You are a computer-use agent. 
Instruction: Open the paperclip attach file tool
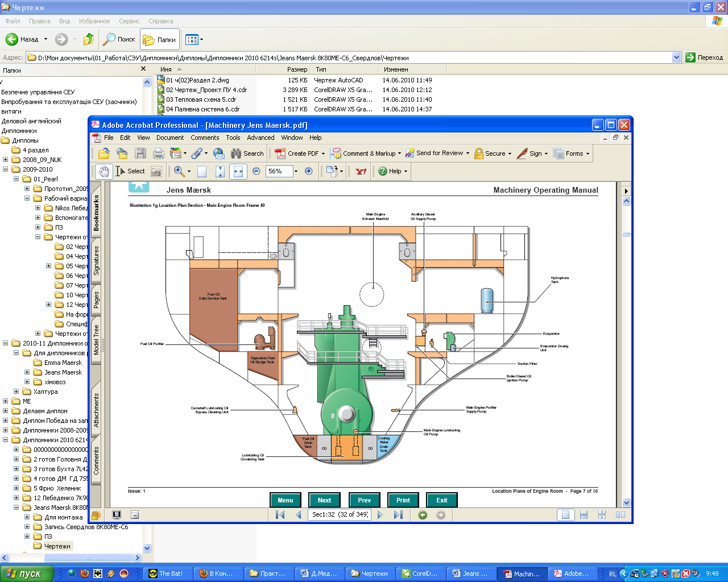coord(197,153)
